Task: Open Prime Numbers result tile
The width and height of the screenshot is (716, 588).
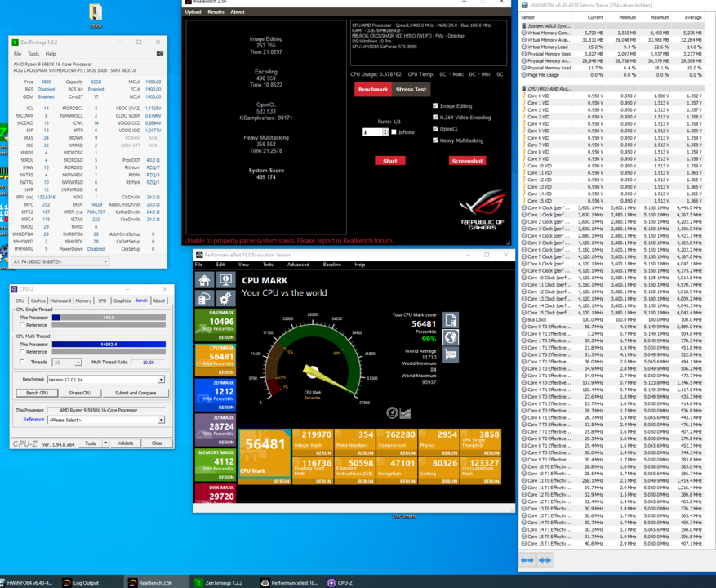Action: [x=355, y=443]
